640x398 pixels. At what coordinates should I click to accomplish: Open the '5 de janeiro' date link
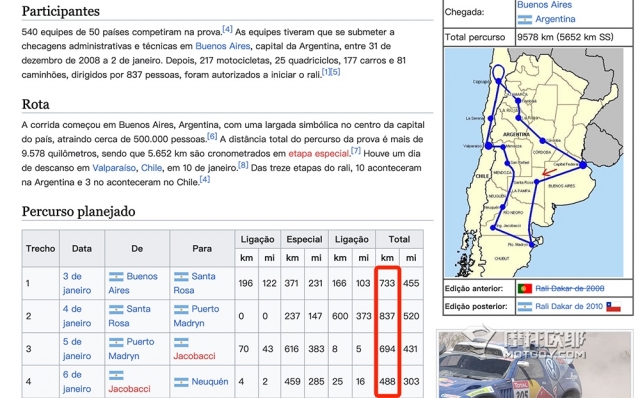click(77, 349)
